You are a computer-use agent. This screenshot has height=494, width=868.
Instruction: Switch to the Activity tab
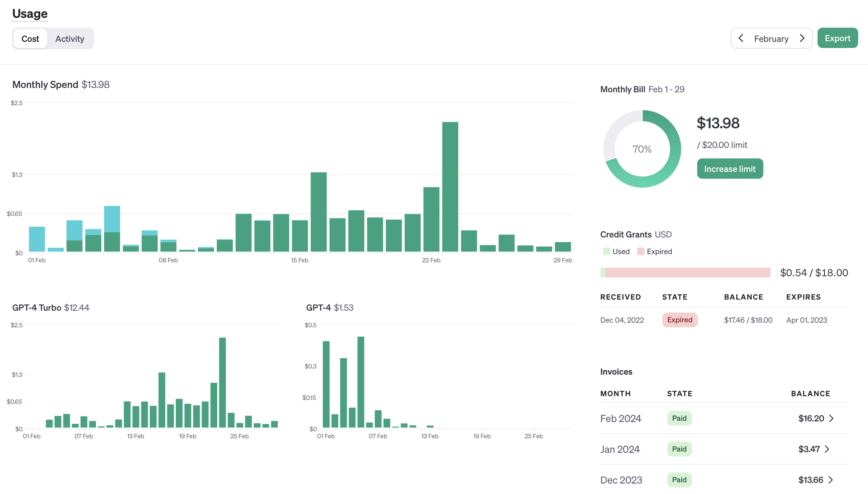[70, 39]
